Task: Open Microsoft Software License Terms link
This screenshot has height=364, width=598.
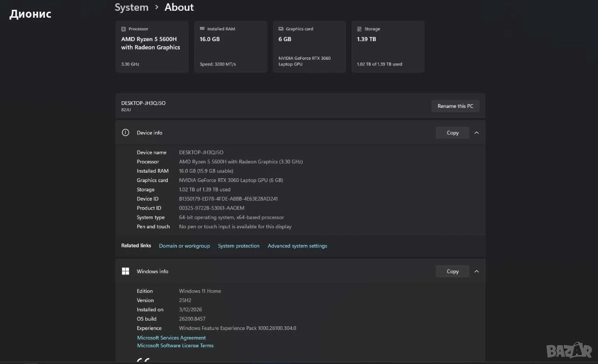Action: click(175, 346)
